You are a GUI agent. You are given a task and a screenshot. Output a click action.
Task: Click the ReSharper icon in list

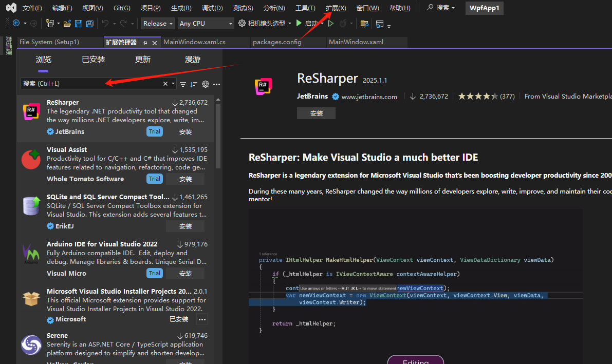(31, 111)
